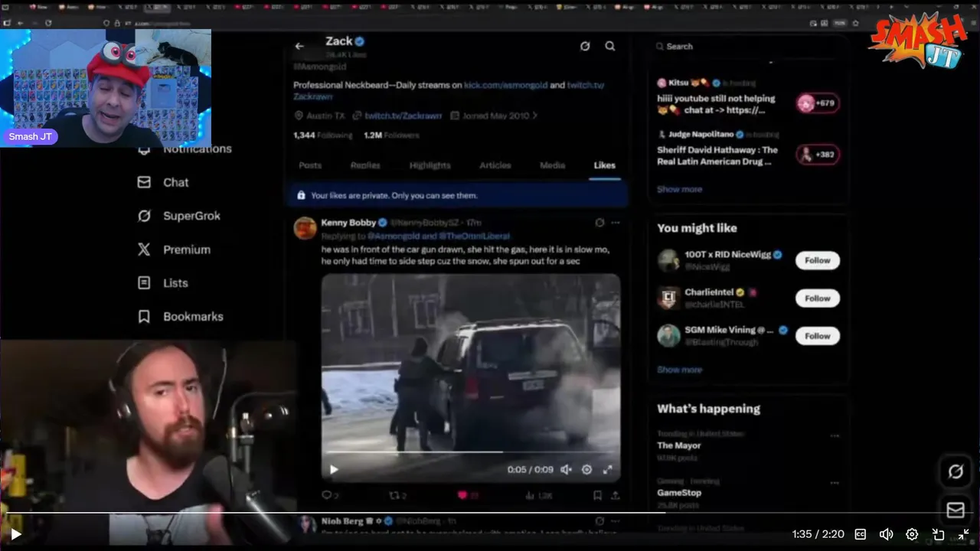
Task: Open more options for the GameStop trend
Action: [835, 483]
